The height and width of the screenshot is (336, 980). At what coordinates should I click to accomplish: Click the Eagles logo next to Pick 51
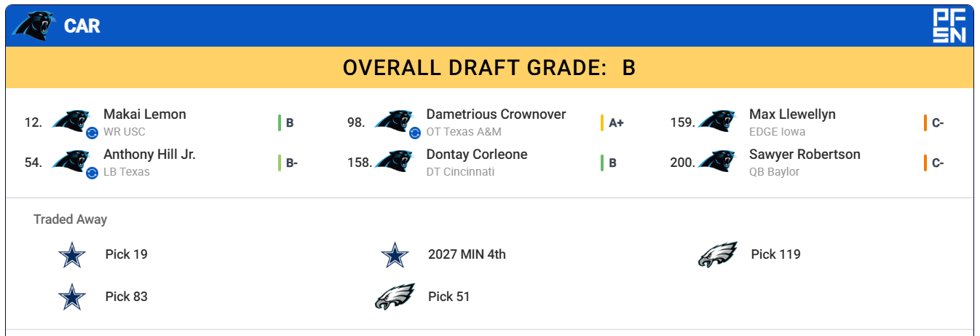click(x=395, y=297)
